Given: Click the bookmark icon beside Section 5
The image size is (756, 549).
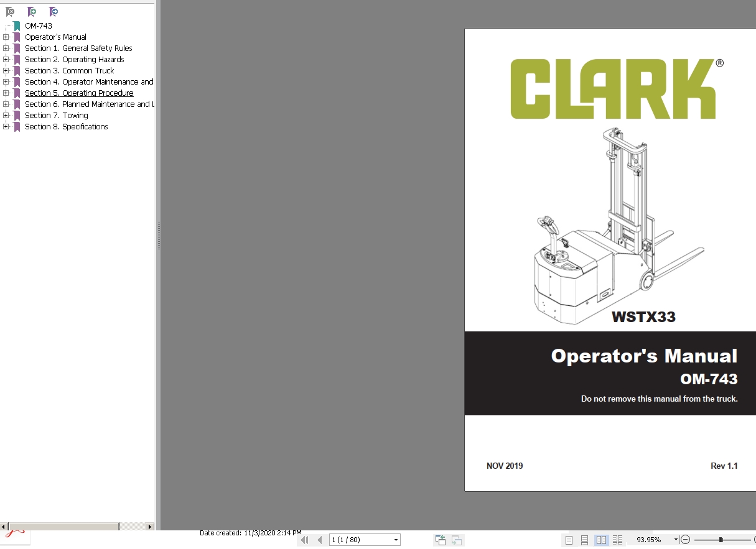Looking at the screenshot, I should 17,93.
